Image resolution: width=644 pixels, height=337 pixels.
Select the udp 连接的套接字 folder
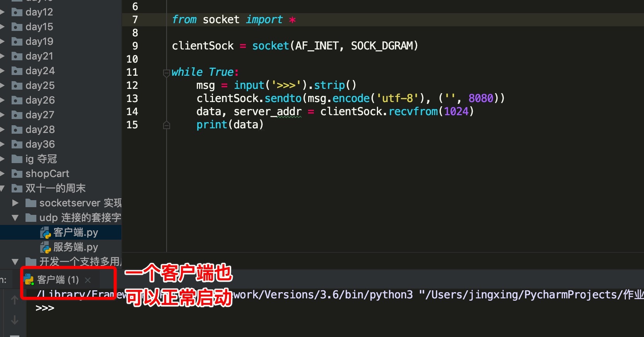(x=80, y=218)
